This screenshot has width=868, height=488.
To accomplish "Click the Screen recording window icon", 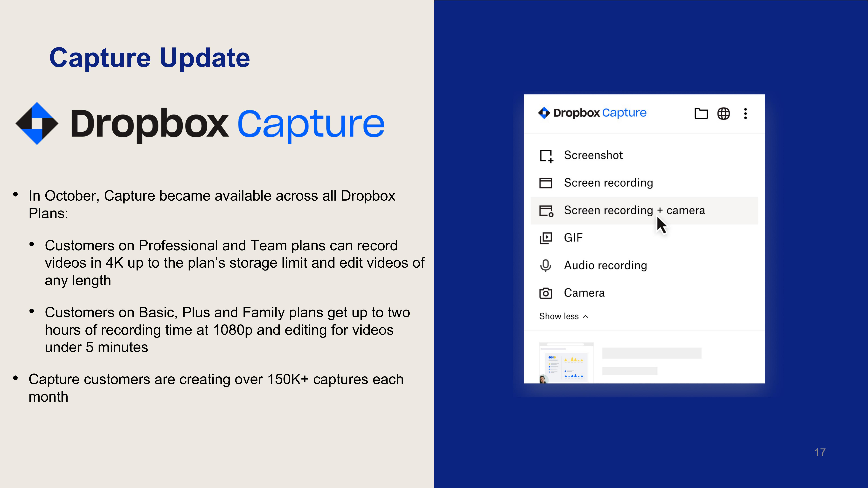I will click(546, 183).
